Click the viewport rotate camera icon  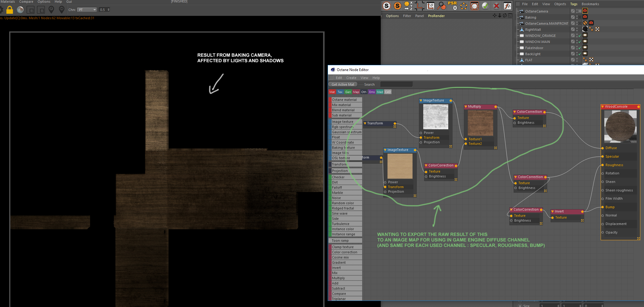(x=505, y=16)
